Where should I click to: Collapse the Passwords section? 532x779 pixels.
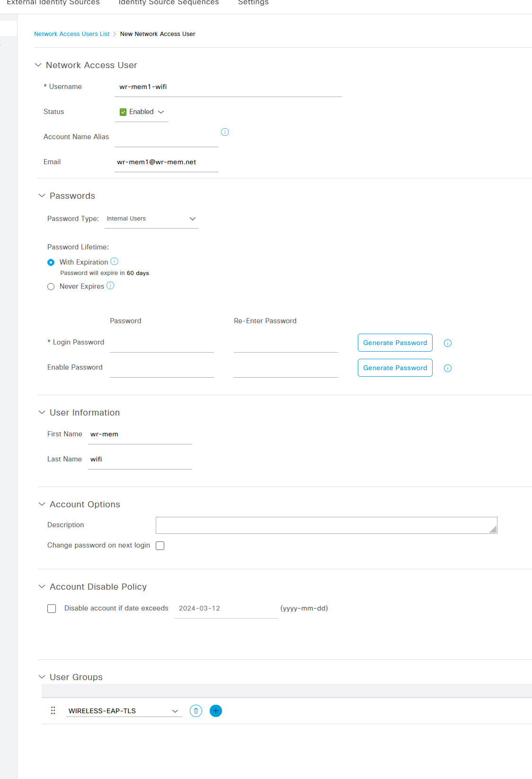[x=42, y=195]
